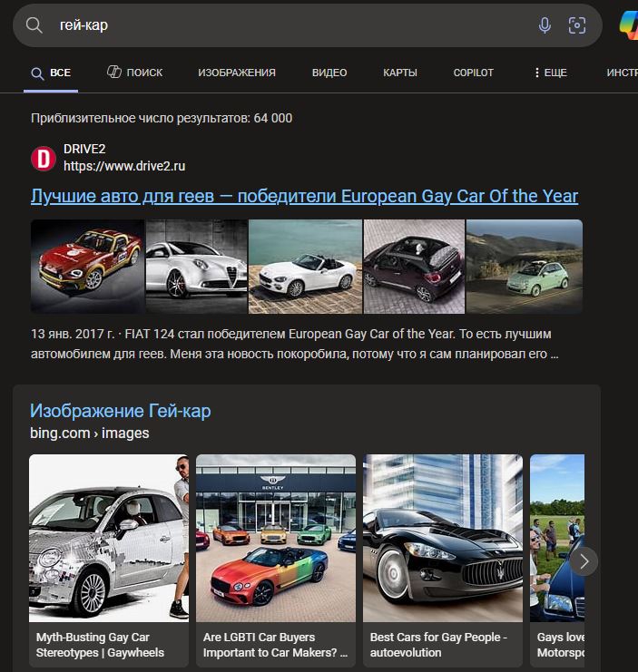Open the ИЗОБРАЖЕНИЯ tab
Viewport: 638px width, 672px height.
(x=237, y=73)
